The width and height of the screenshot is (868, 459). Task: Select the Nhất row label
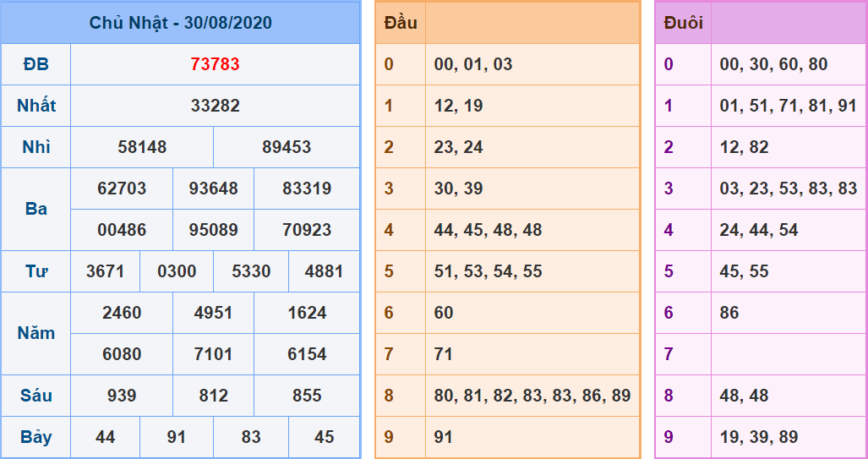point(35,106)
